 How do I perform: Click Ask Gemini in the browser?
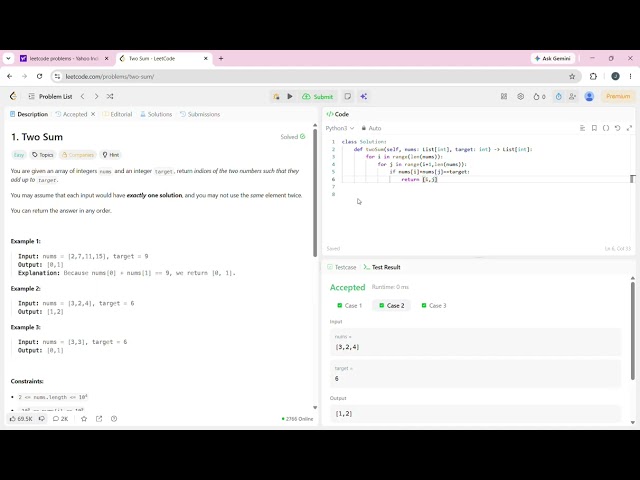pyautogui.click(x=553, y=58)
